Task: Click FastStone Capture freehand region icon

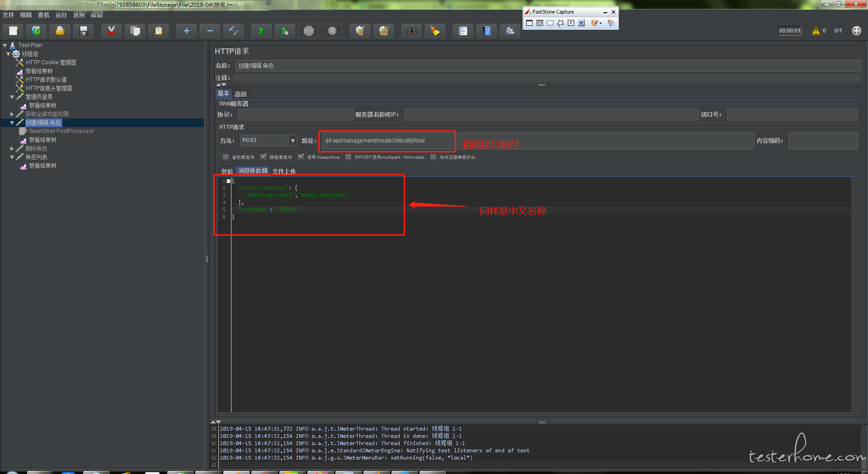Action: click(561, 23)
